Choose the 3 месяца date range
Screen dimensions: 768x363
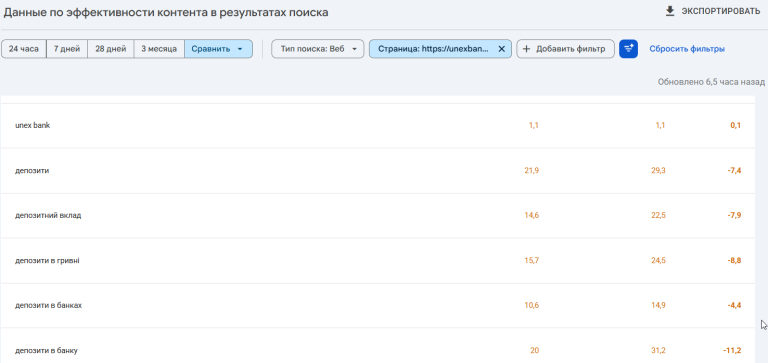click(x=159, y=49)
